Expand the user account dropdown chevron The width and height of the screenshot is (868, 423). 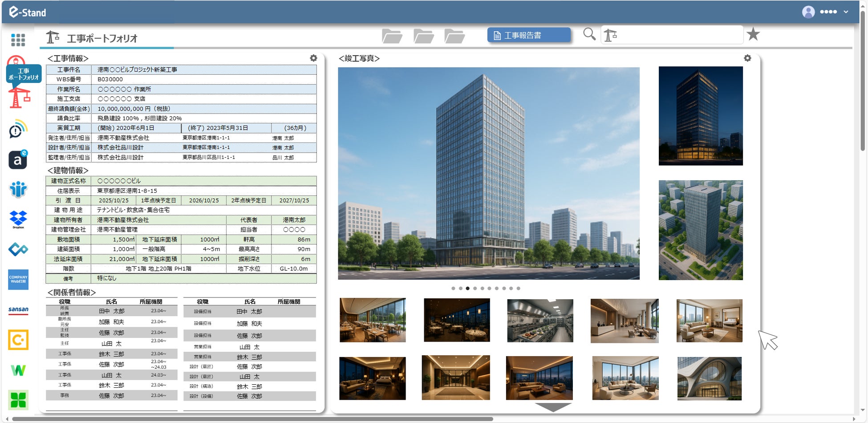pos(846,12)
